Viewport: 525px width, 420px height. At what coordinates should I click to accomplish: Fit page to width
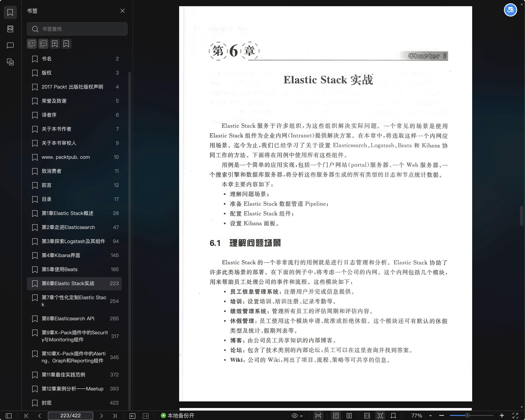(393, 416)
